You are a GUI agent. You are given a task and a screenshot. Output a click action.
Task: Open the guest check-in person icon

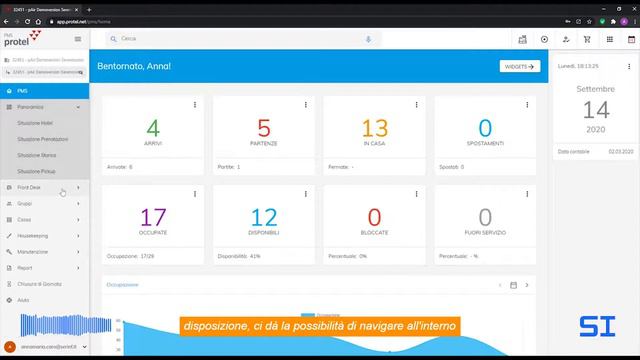click(566, 40)
